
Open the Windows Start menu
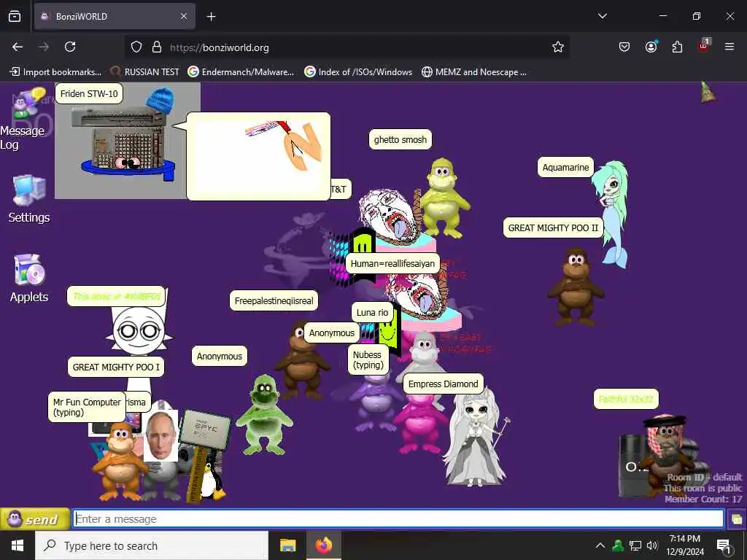tap(18, 545)
